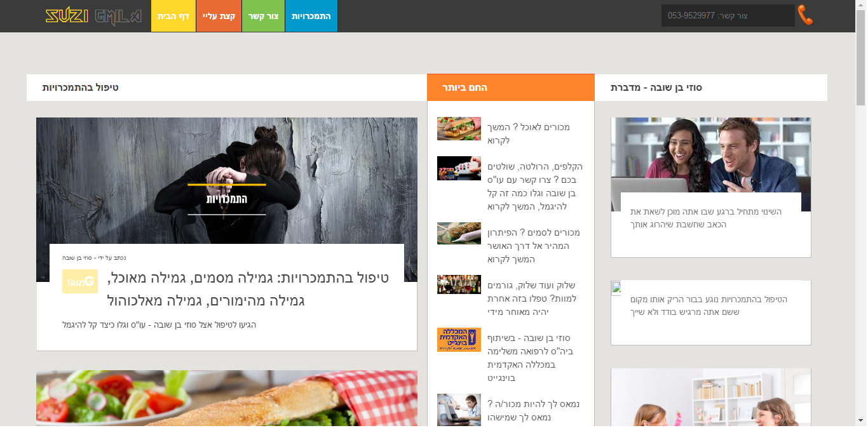Open the playing cards thumbnail for gambling article
Image resolution: width=868 pixels, height=428 pixels.
459,168
